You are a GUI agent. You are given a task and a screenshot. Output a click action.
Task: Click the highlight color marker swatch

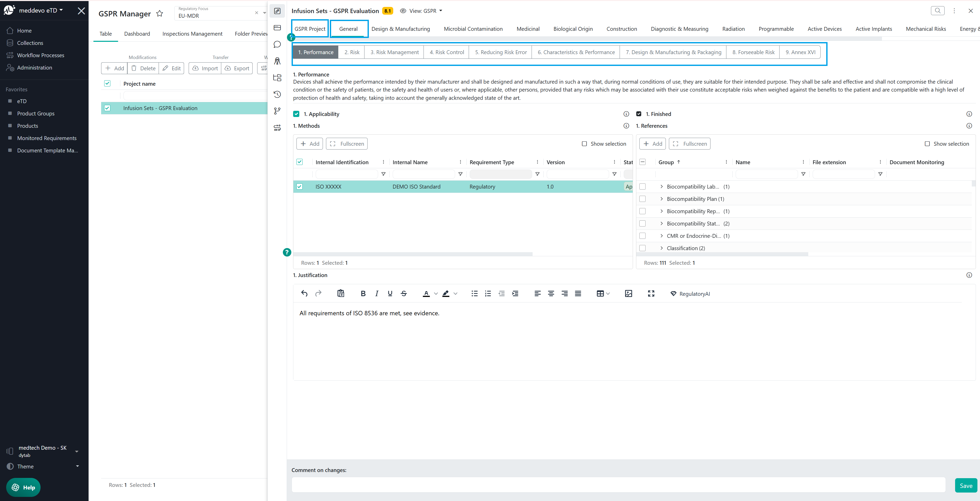coord(446,293)
